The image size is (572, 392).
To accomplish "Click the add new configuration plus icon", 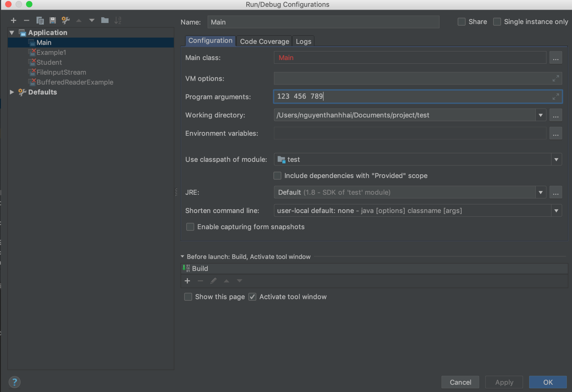I will coord(13,20).
